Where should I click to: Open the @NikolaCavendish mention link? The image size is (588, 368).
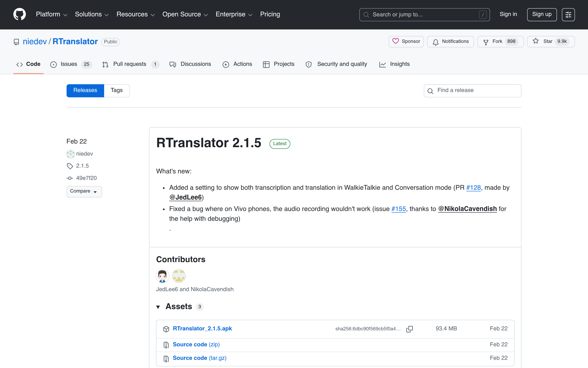[467, 209]
